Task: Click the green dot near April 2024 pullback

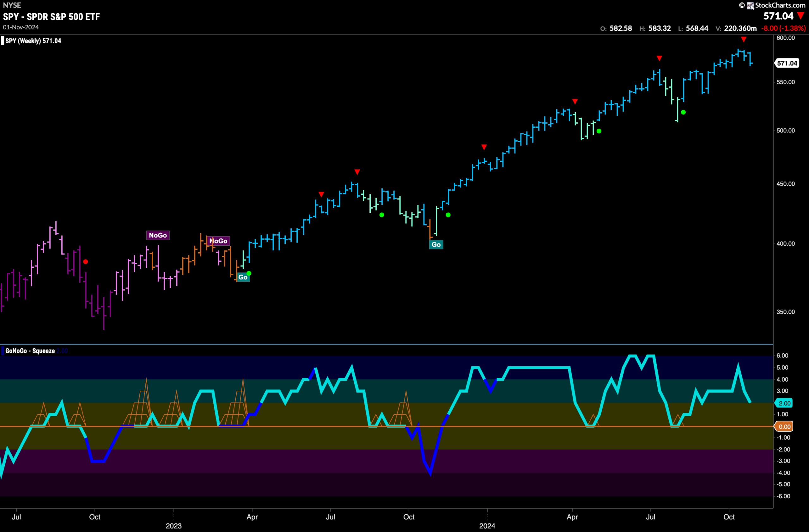Action: [x=599, y=131]
